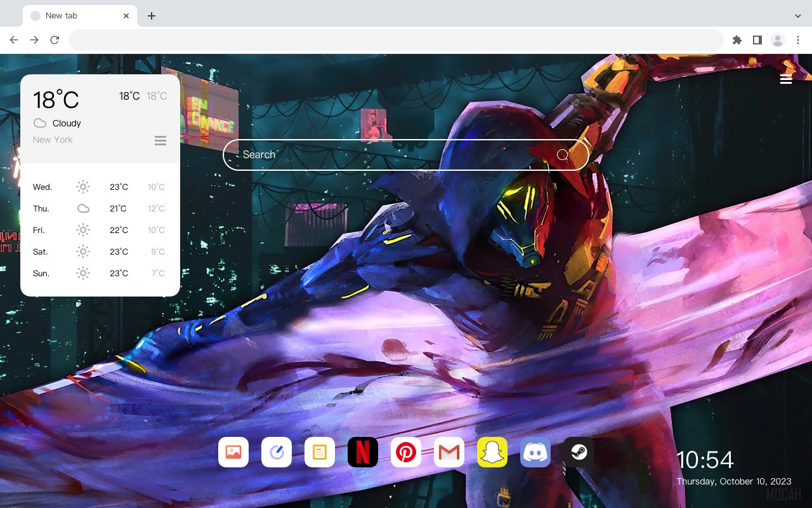
Task: Open the browser profile avatar
Action: tap(778, 40)
